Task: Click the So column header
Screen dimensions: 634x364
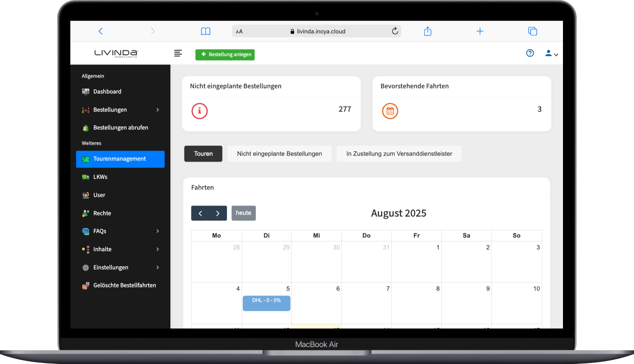Action: [x=516, y=236]
